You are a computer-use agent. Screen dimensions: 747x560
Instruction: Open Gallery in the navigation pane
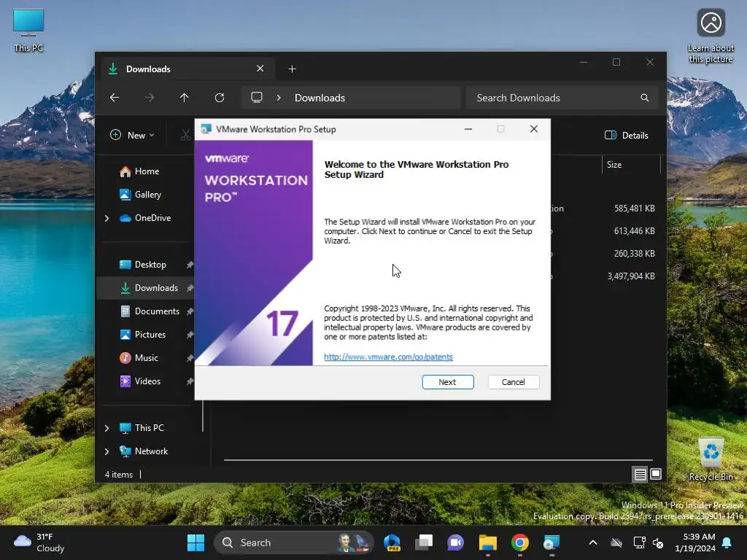pyautogui.click(x=147, y=195)
